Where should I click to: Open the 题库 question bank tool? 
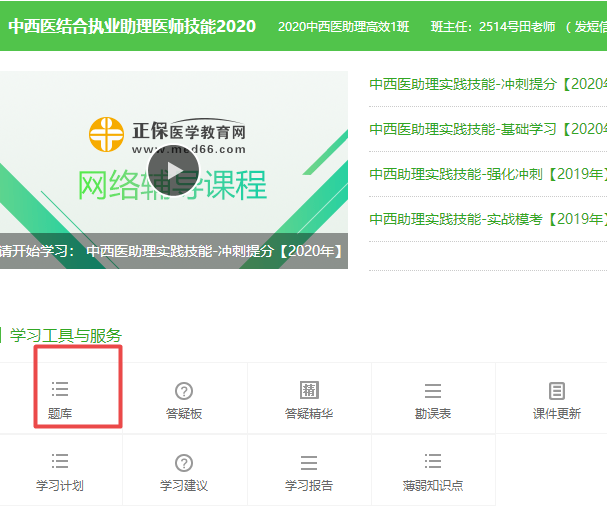point(60,398)
